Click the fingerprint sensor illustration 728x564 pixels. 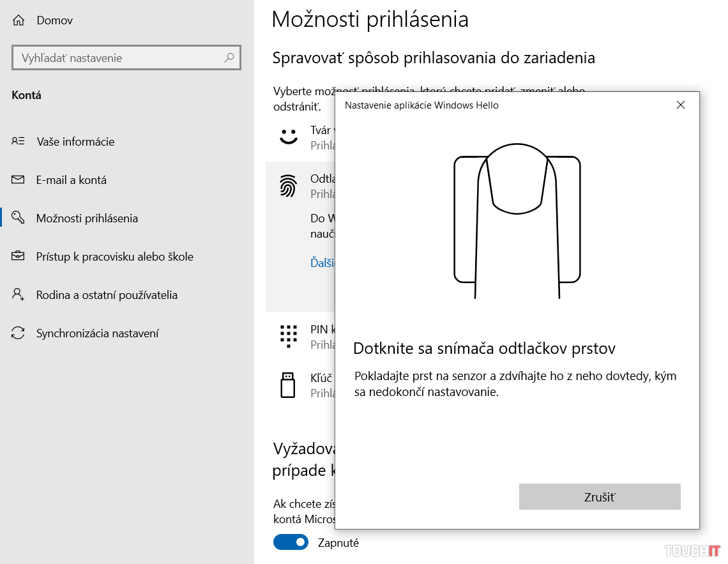click(517, 221)
